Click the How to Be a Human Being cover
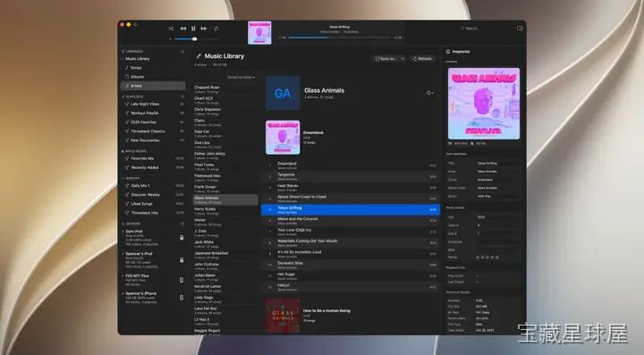The height and width of the screenshot is (355, 644). pyautogui.click(x=283, y=316)
